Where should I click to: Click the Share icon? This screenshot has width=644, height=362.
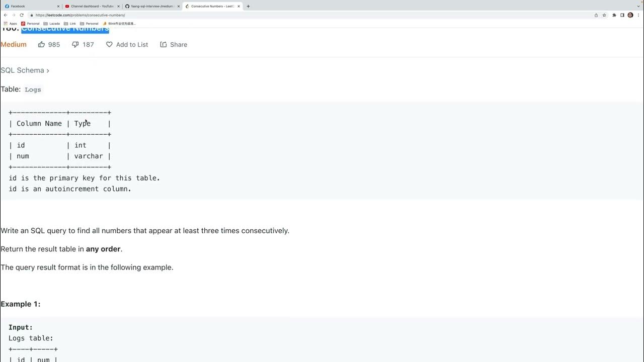click(164, 44)
